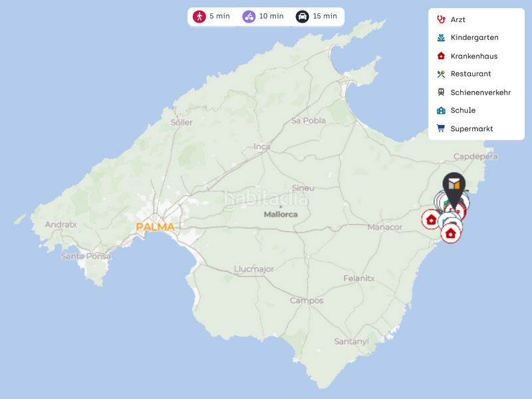Filter by Krankenhaus label
532x399 pixels.
pos(474,56)
